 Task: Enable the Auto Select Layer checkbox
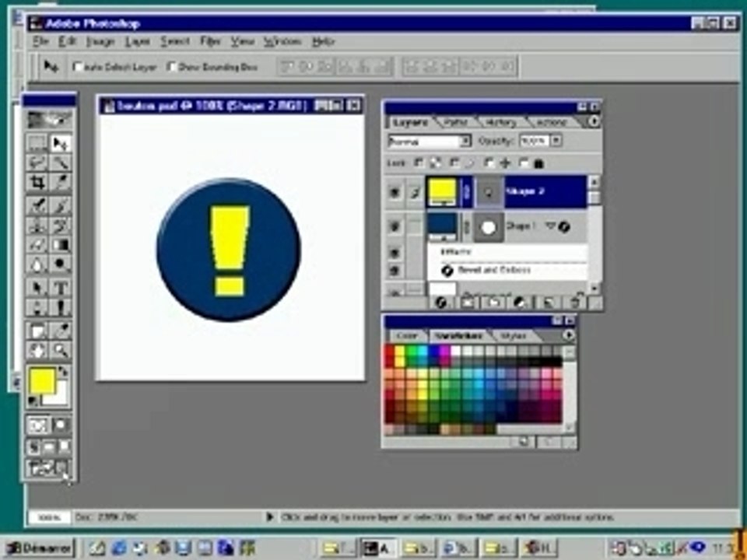pos(78,67)
